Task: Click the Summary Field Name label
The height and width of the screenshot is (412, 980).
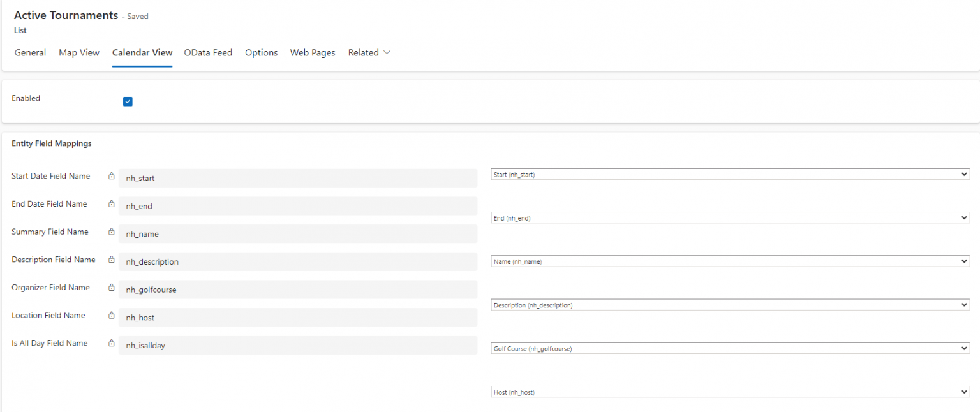Action: click(50, 232)
